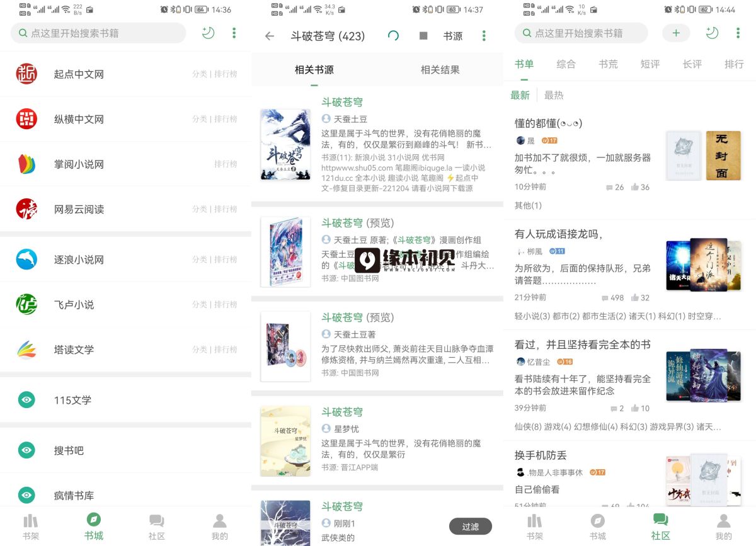Open 分类 for 起点中文网

(x=200, y=74)
